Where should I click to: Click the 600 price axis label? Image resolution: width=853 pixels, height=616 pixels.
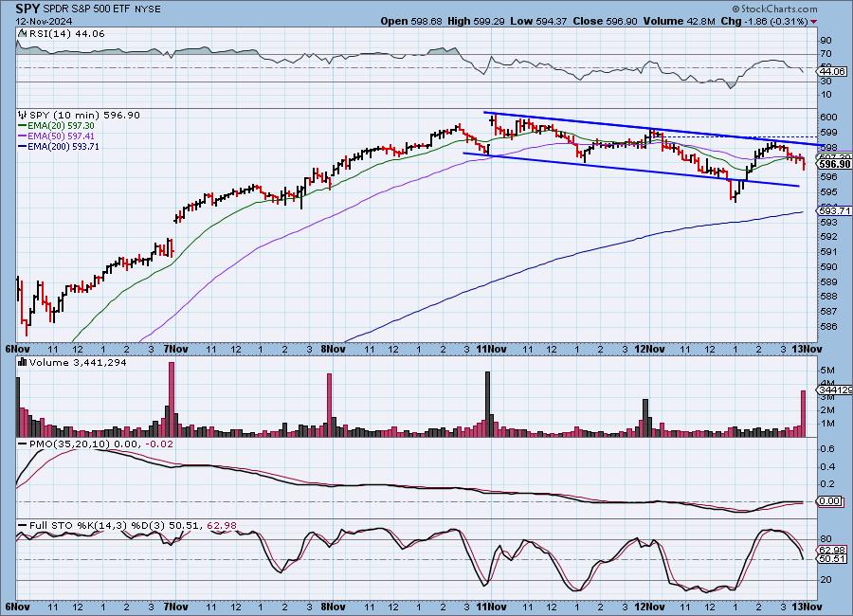click(828, 117)
